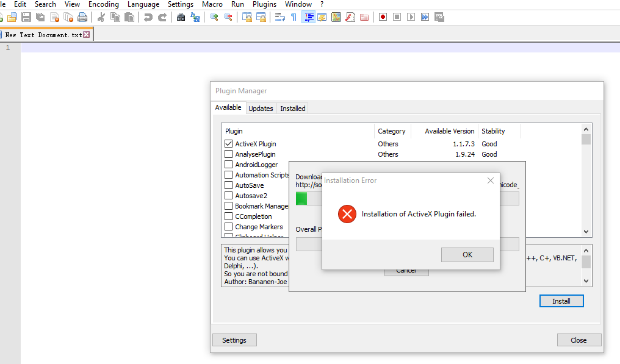Open Find with the binoculars icon

pos(181,18)
